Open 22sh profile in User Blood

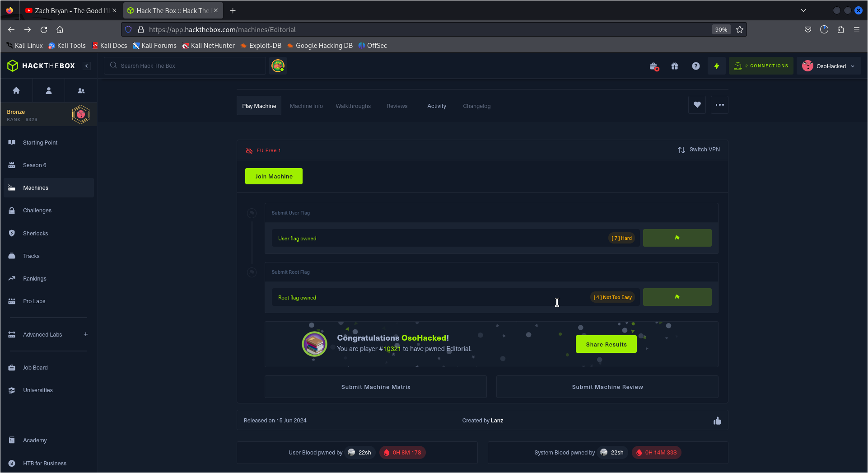point(359,453)
